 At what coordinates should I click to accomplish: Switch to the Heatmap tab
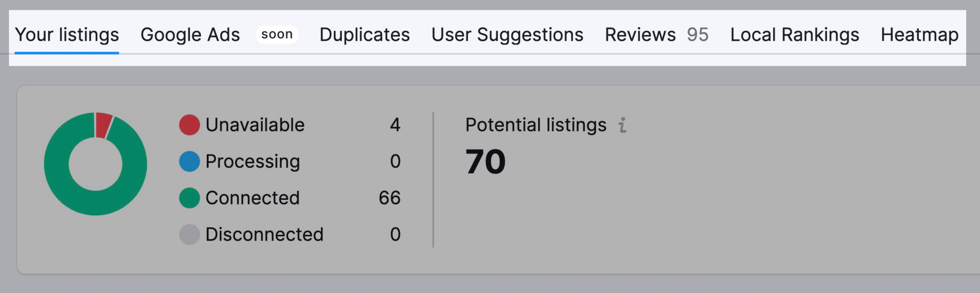point(920,34)
